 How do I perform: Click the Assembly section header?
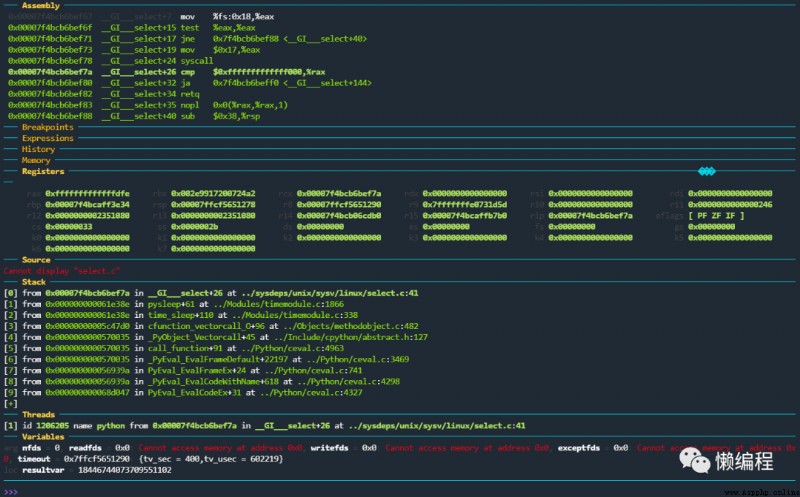(40, 6)
